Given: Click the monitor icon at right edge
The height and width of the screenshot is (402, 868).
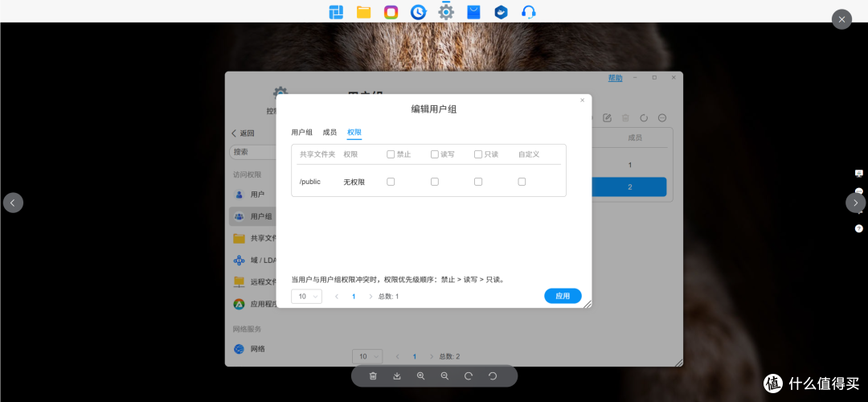Looking at the screenshot, I should point(858,174).
